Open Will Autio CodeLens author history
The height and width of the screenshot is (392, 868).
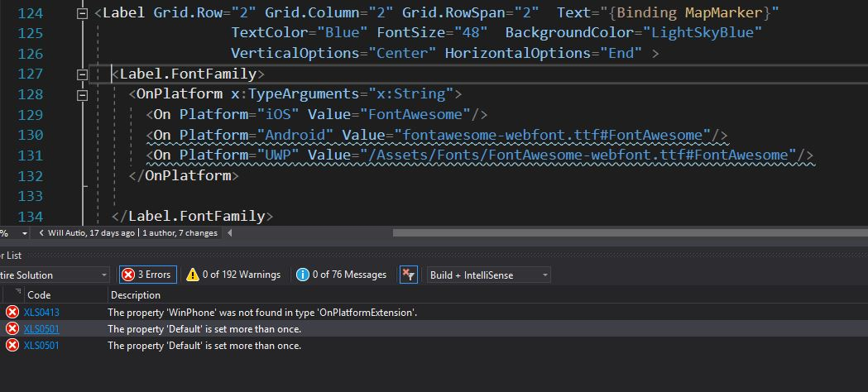pos(91,233)
